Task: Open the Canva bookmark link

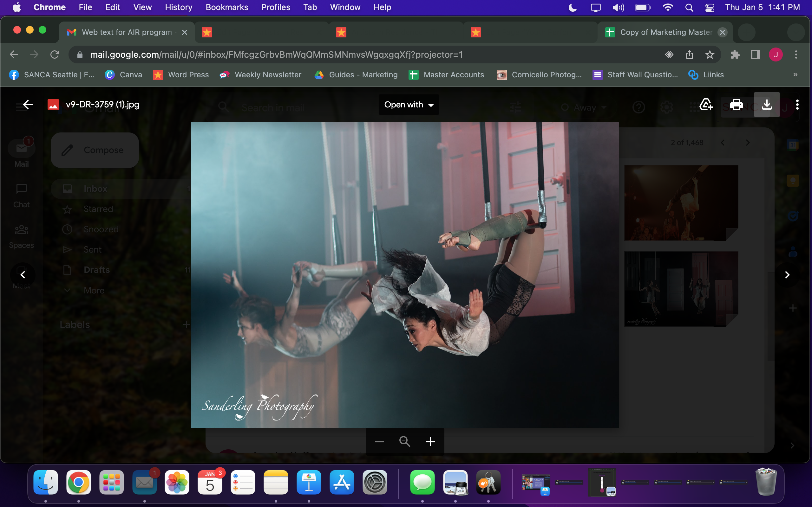Action: (123, 75)
